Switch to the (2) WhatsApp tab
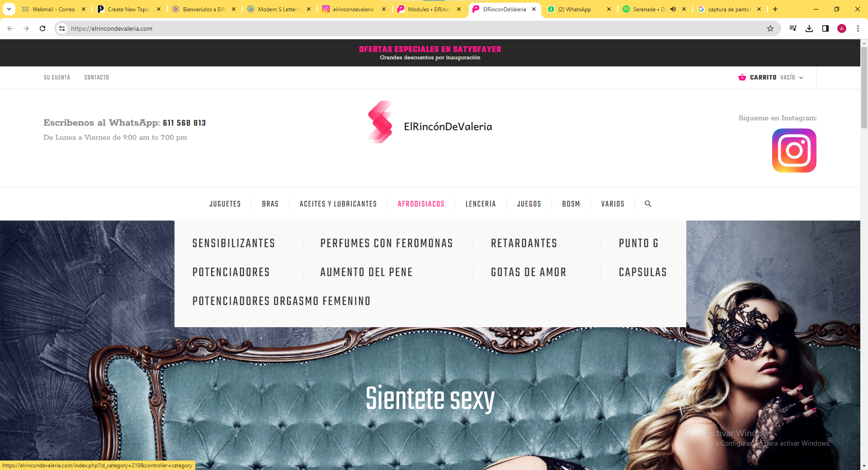The height and width of the screenshot is (470, 868). coord(574,9)
